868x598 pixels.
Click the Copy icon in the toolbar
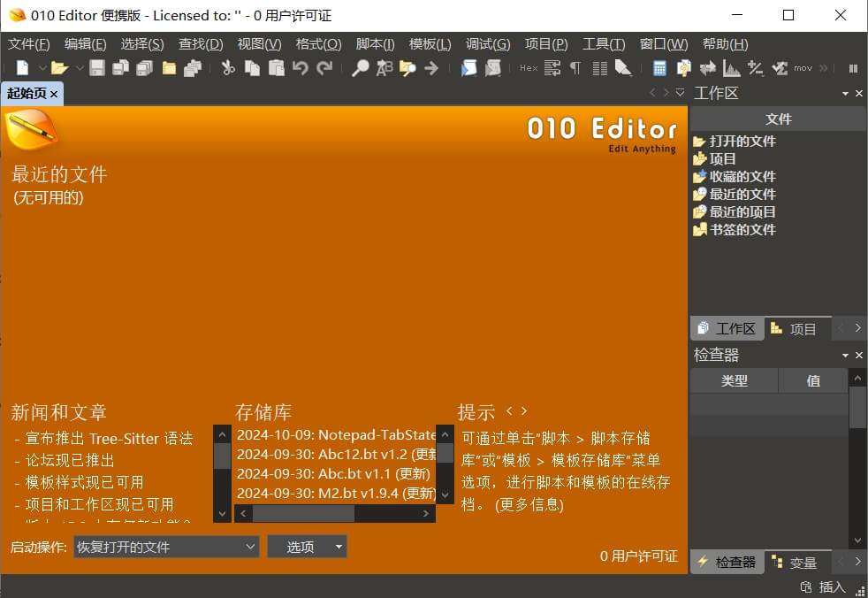(253, 67)
